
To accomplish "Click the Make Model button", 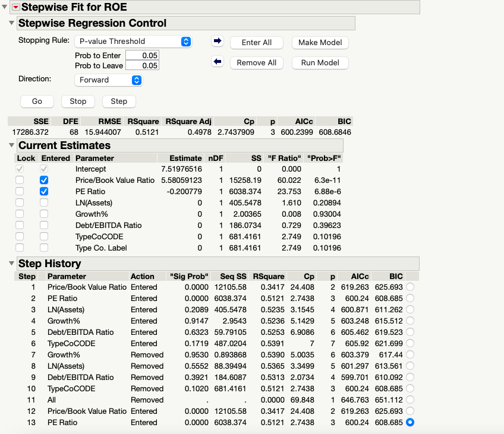I will (x=320, y=42).
